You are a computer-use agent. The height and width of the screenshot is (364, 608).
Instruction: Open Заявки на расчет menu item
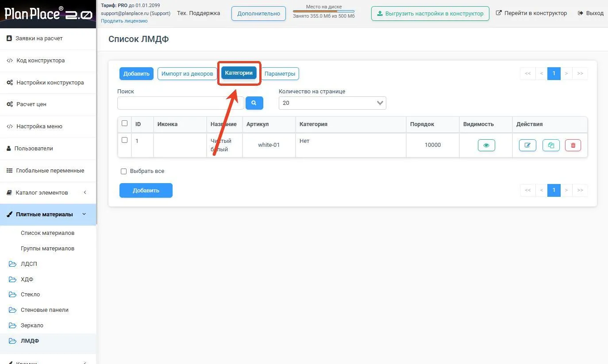pos(48,38)
